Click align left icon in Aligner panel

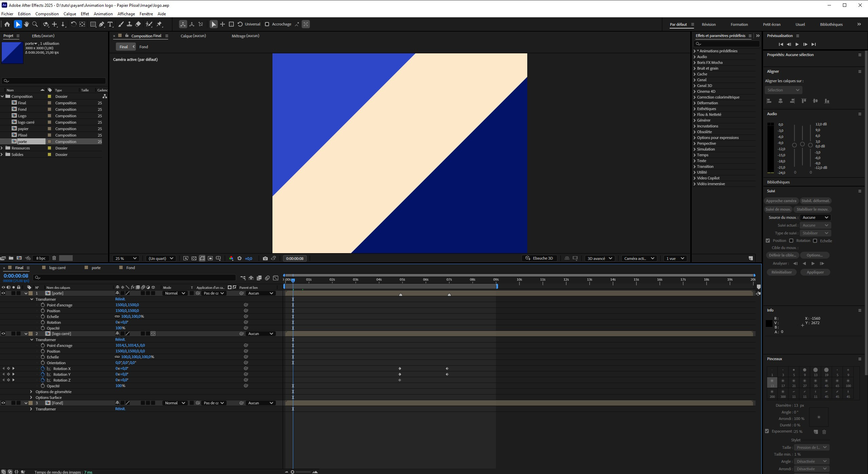coord(769,101)
